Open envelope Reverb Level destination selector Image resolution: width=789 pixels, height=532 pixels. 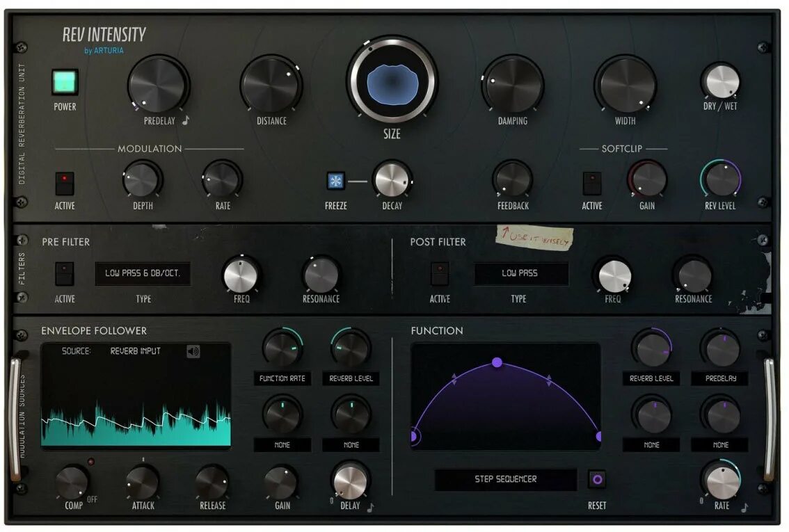click(351, 378)
